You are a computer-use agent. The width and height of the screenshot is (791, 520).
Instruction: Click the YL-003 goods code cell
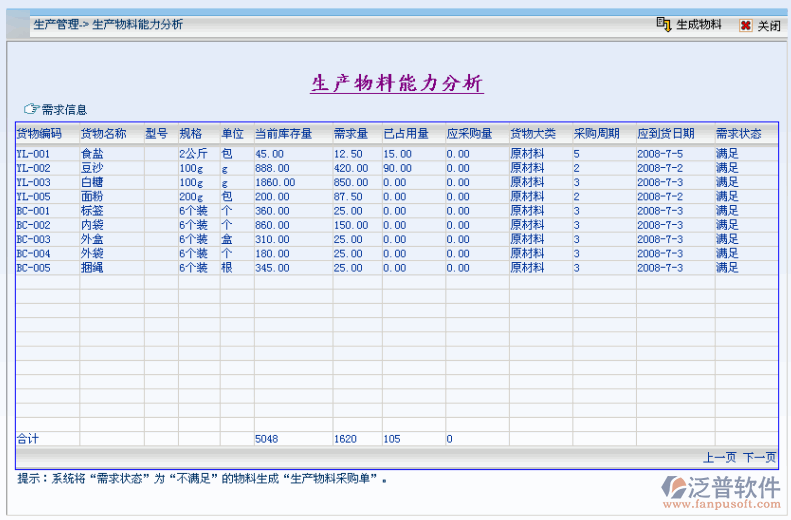33,183
